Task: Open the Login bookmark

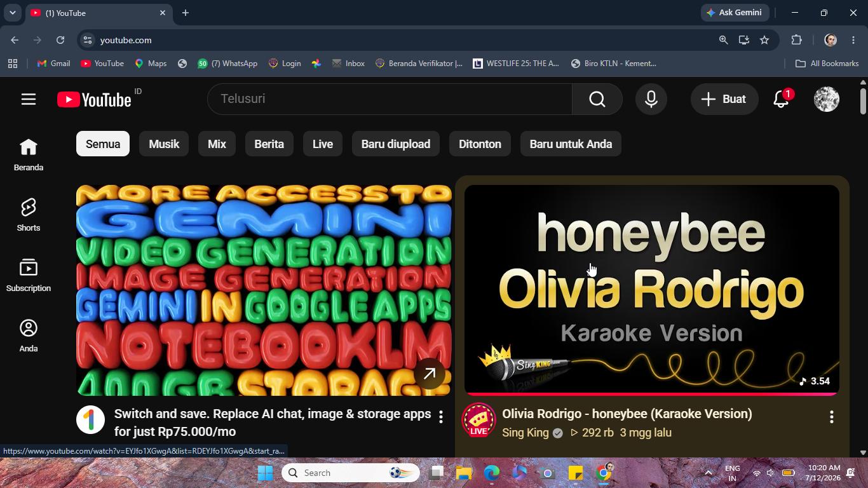Action: [285, 64]
